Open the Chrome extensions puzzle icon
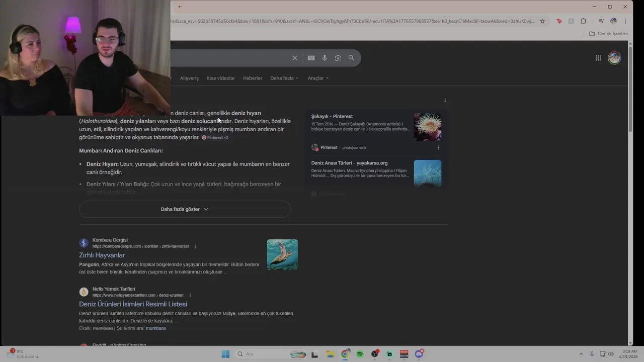 584,21
